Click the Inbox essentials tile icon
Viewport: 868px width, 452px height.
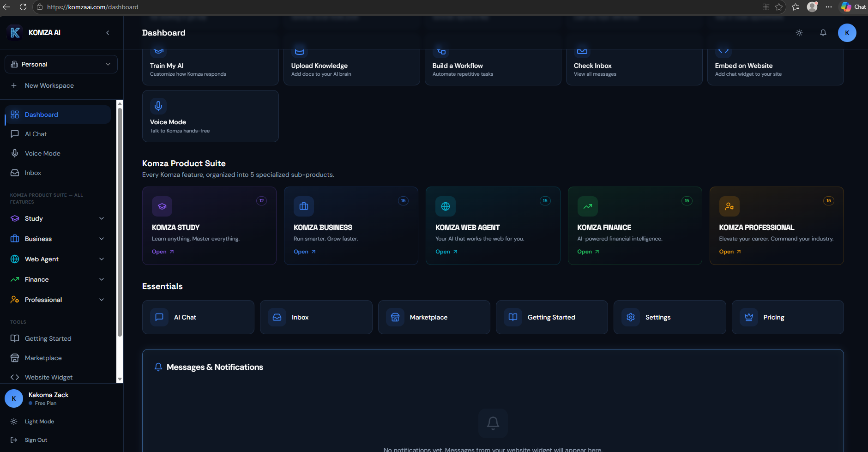pyautogui.click(x=277, y=317)
